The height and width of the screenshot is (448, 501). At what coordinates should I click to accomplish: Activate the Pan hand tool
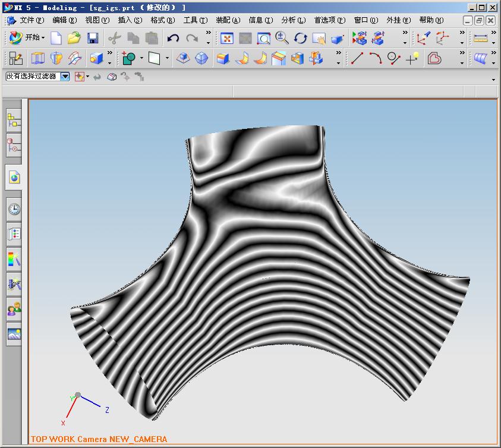[x=319, y=39]
